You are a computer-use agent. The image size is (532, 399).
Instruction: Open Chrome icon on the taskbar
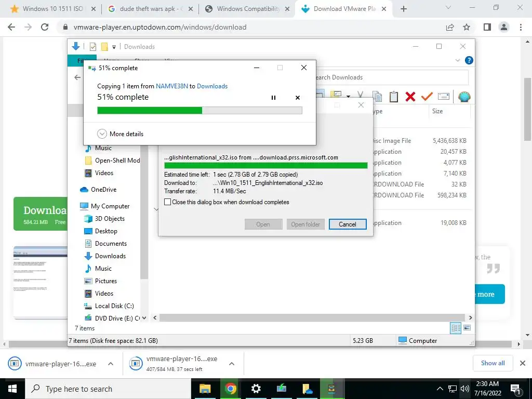pos(230,389)
